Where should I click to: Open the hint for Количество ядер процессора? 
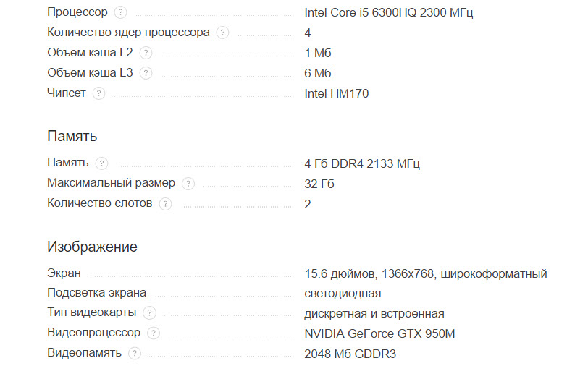coord(223,33)
